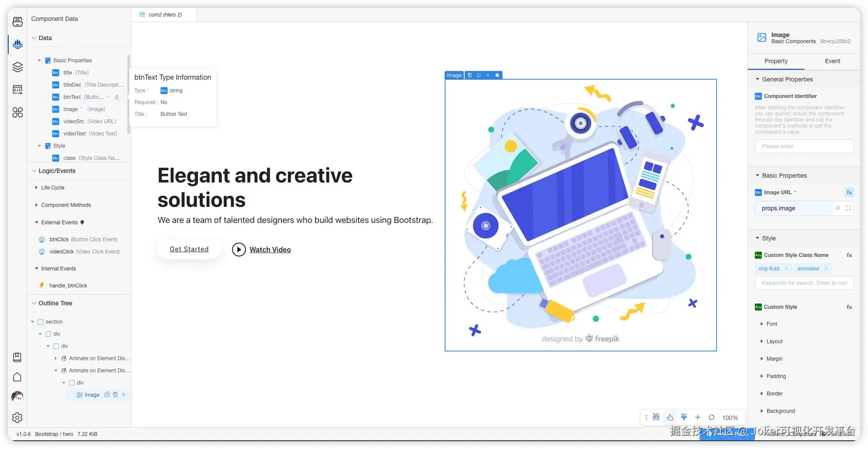Select the hand pointer tool in bottom toolbar
The width and height of the screenshot is (868, 449).
pyautogui.click(x=670, y=417)
